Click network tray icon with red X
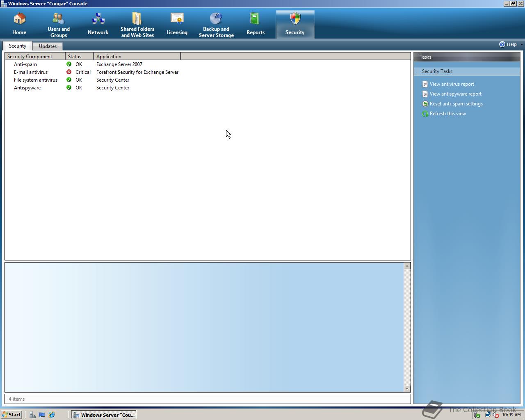 pyautogui.click(x=495, y=415)
